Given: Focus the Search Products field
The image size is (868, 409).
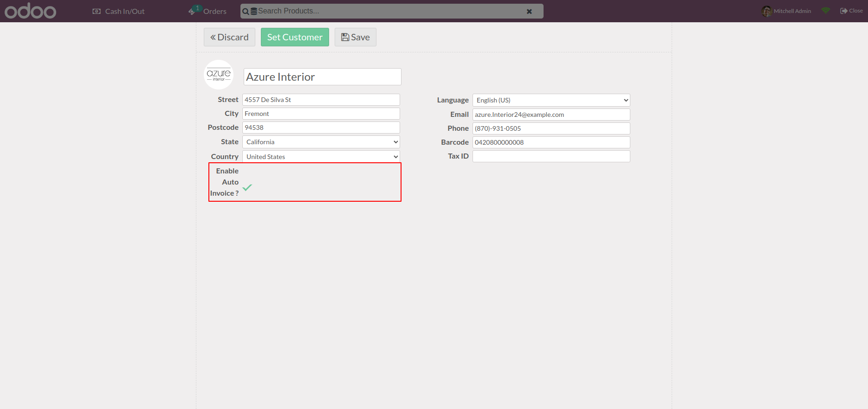Looking at the screenshot, I should pyautogui.click(x=391, y=11).
